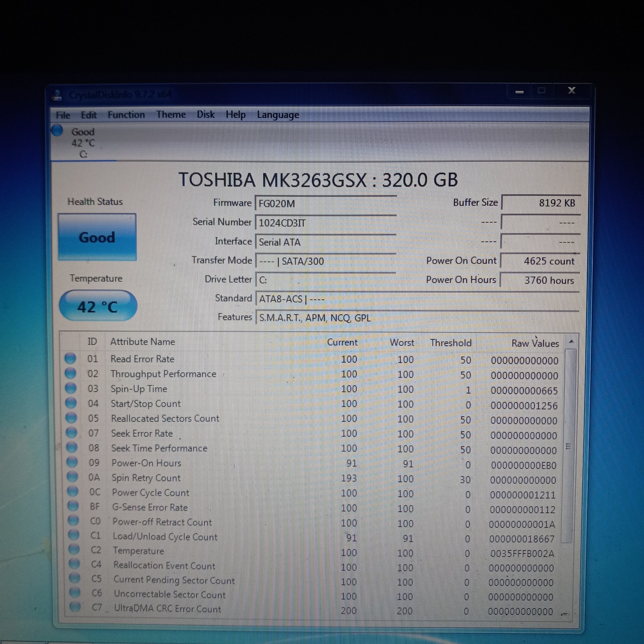Open the File menu
The width and height of the screenshot is (644, 644).
click(63, 115)
